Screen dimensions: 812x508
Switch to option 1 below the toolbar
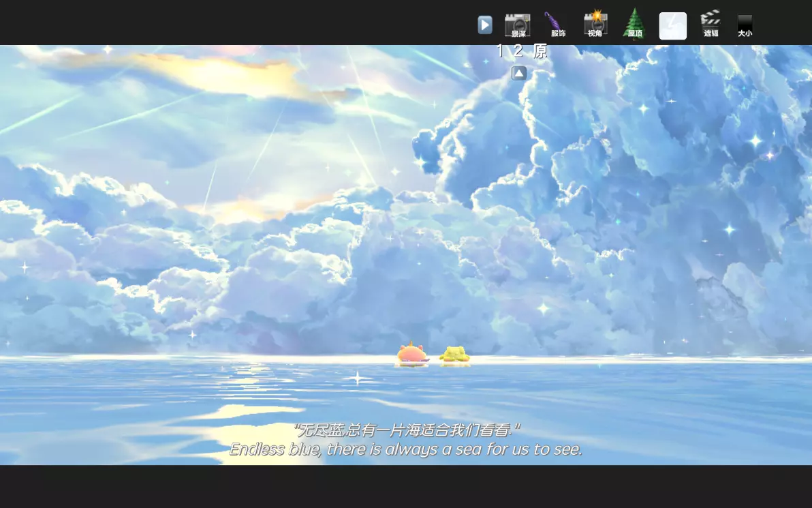501,51
